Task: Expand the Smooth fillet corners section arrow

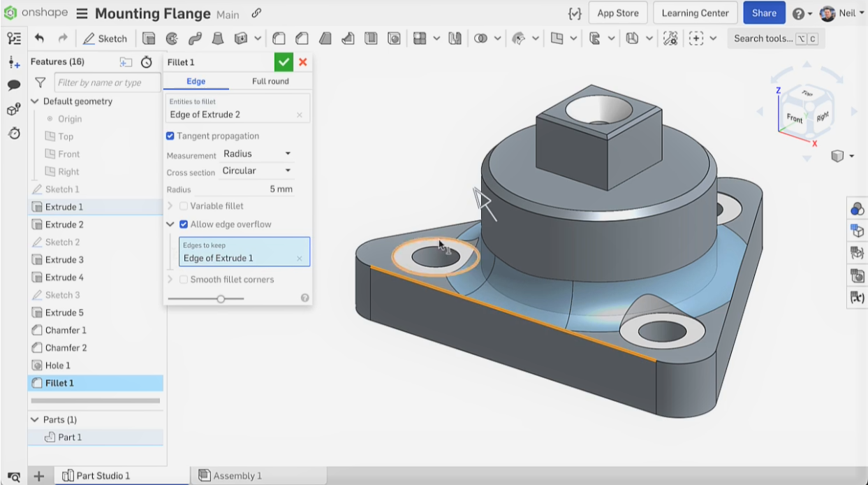Action: [x=170, y=280]
